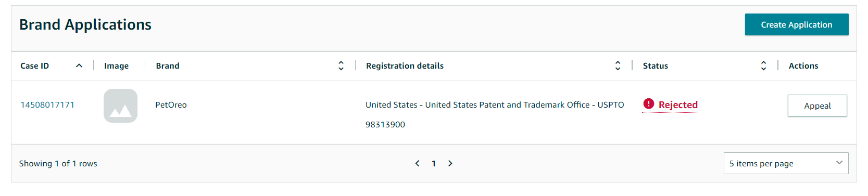This screenshot has width=868, height=196.
Task: Open the 5 items per page dropdown
Action: pyautogui.click(x=786, y=163)
